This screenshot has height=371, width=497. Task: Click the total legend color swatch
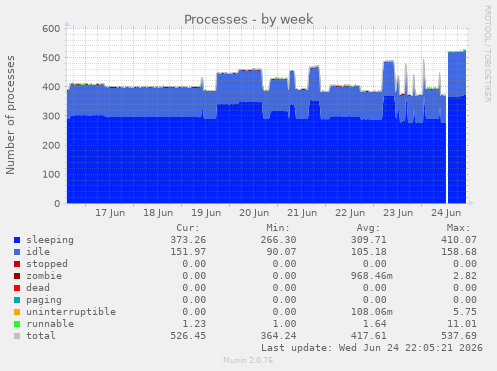coord(17,336)
